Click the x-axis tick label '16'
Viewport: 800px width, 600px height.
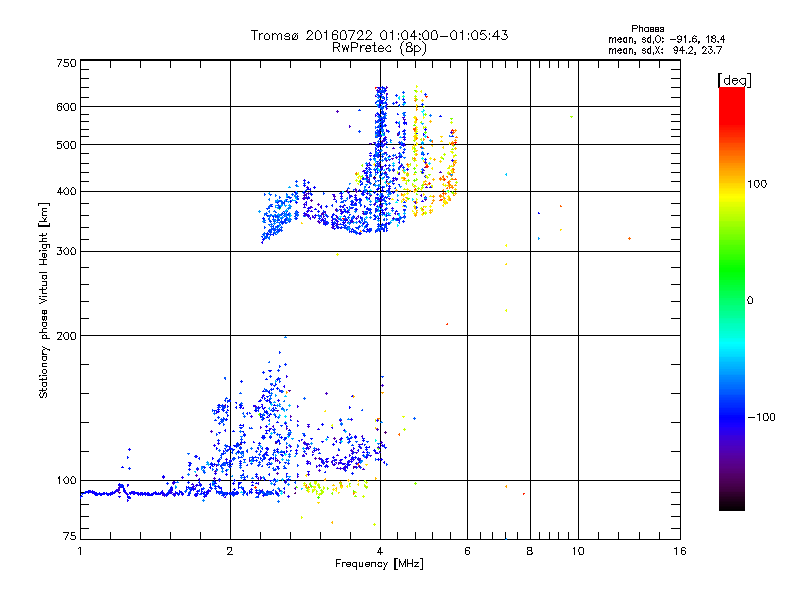(x=680, y=551)
